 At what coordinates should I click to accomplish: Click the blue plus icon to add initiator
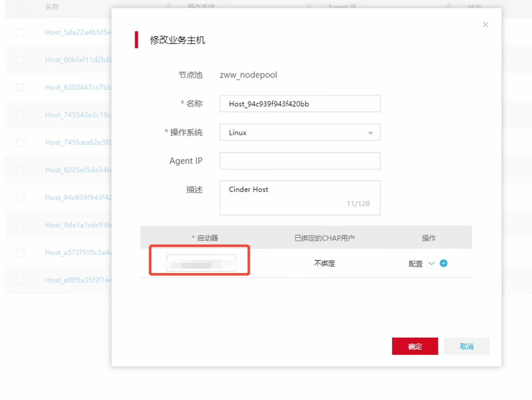(443, 263)
